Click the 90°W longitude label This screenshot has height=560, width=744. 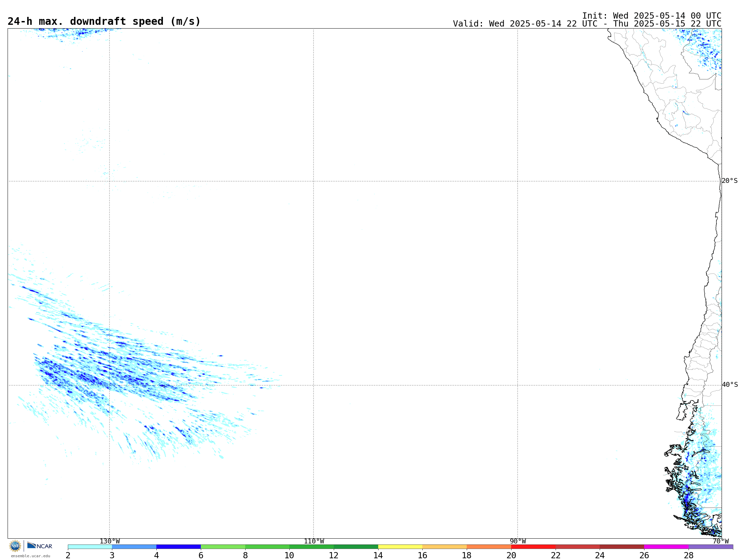click(x=518, y=541)
